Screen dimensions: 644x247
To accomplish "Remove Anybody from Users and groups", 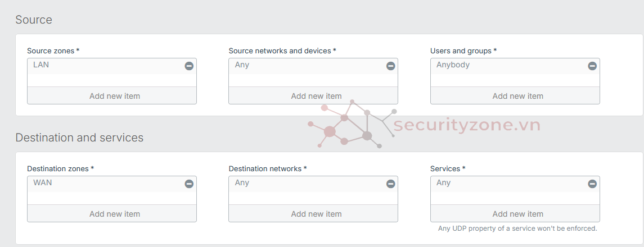I will click(592, 66).
